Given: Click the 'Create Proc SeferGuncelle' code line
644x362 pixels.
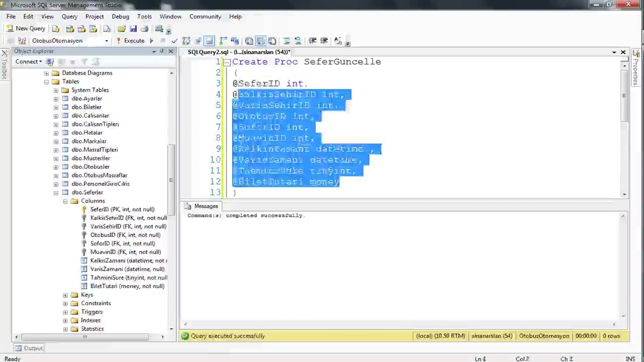Looking at the screenshot, I should pos(306,62).
